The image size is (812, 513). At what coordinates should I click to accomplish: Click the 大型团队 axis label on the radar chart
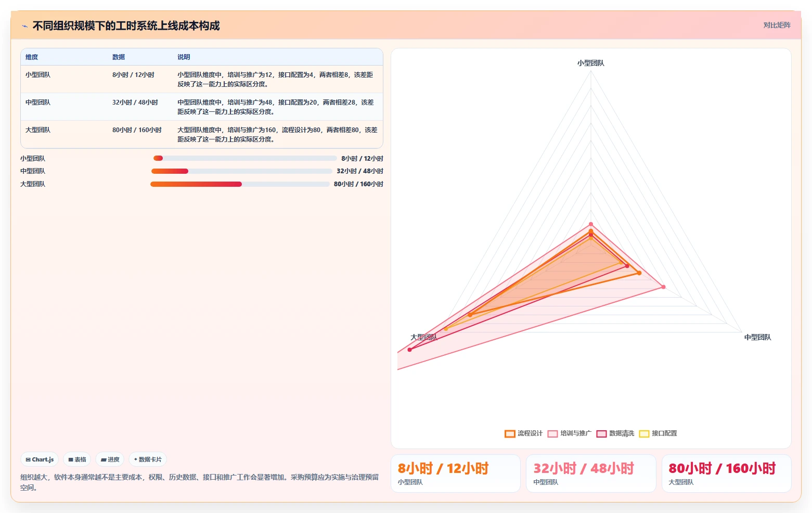pos(424,337)
